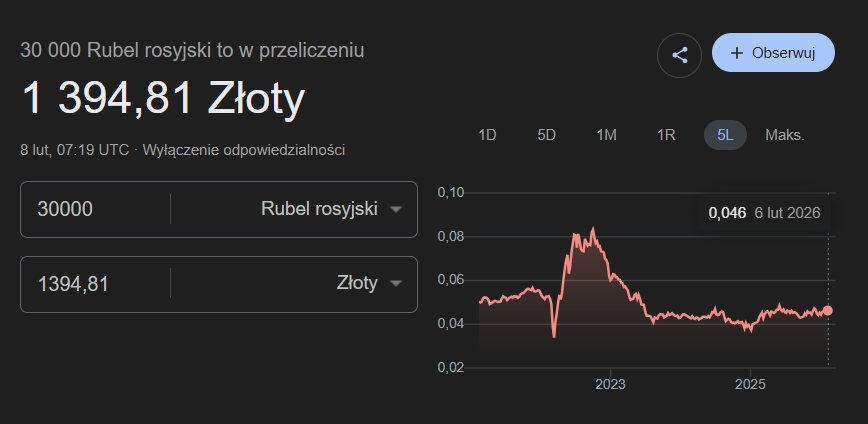Select the 1D time range tab
The width and height of the screenshot is (868, 424).
(x=487, y=134)
